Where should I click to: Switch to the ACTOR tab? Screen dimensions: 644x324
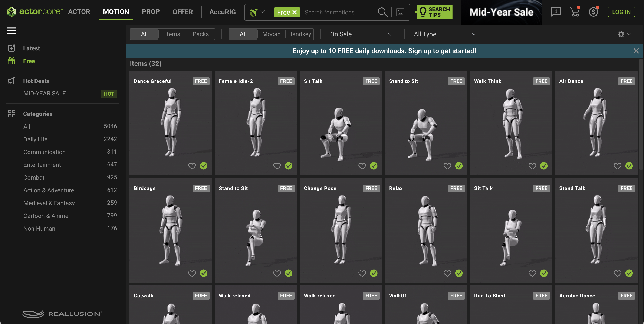click(x=79, y=12)
